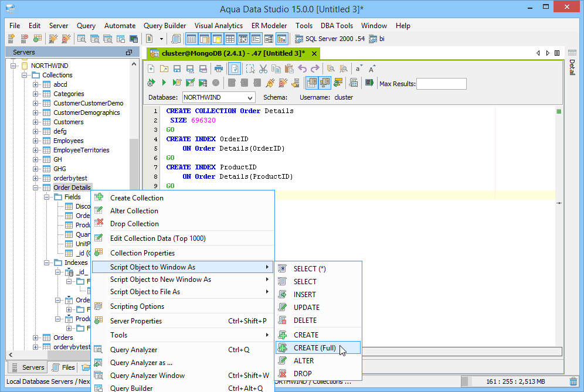584x392 pixels.
Task: Toggle the hierarchy diagram panel button in main toolbar
Action: click(x=269, y=39)
